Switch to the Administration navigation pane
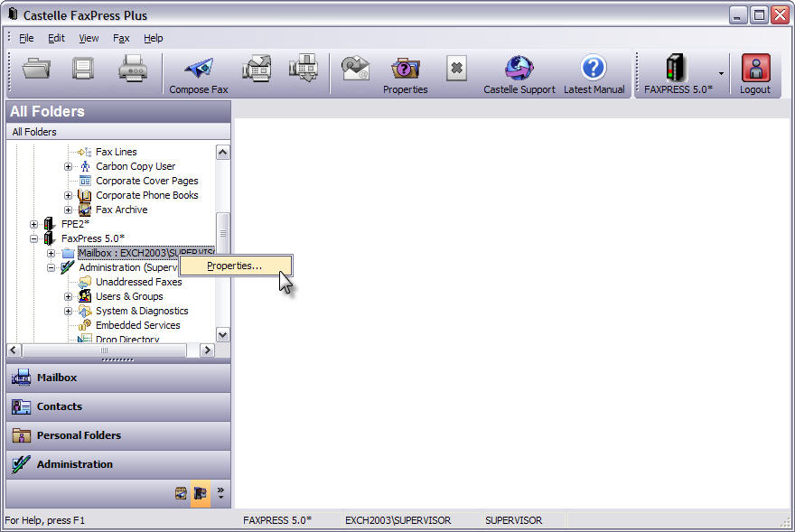 pos(118,464)
